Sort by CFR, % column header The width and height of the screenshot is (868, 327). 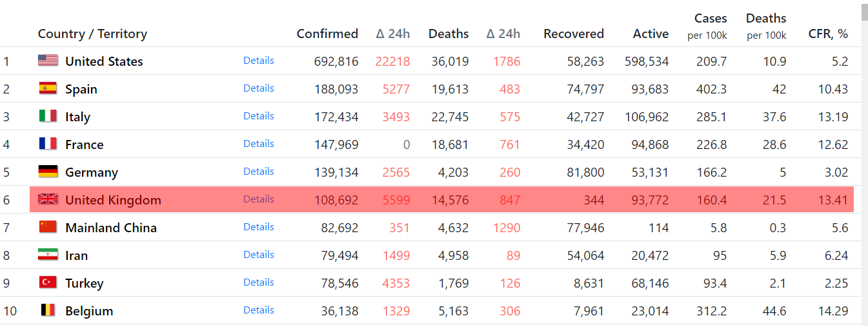828,34
